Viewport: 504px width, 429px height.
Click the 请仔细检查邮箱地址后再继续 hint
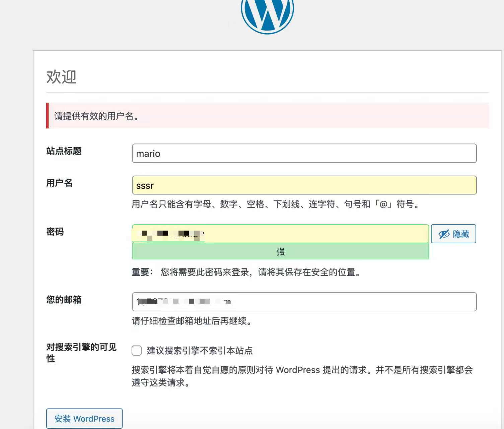pyautogui.click(x=192, y=321)
